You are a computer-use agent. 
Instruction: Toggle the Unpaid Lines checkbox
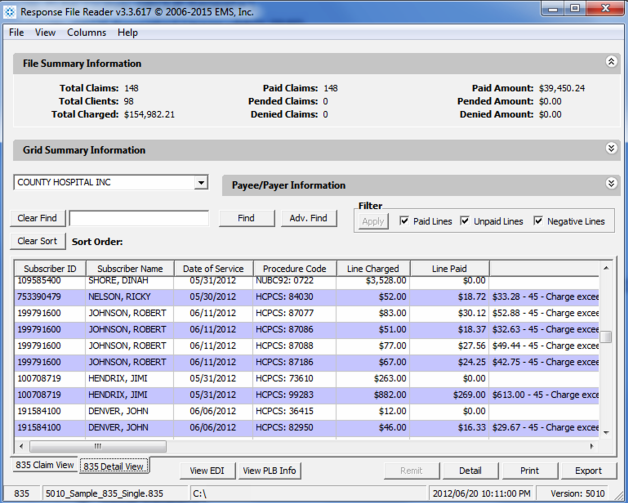click(x=464, y=221)
